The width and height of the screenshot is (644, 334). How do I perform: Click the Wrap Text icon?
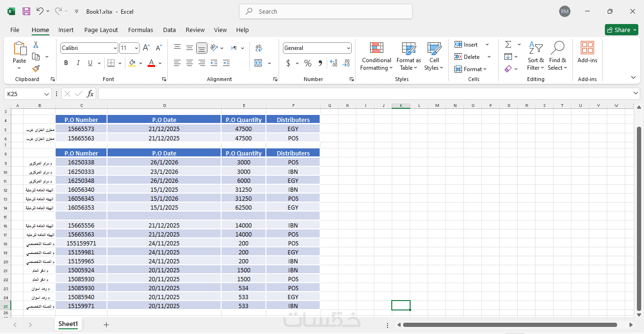tap(258, 48)
